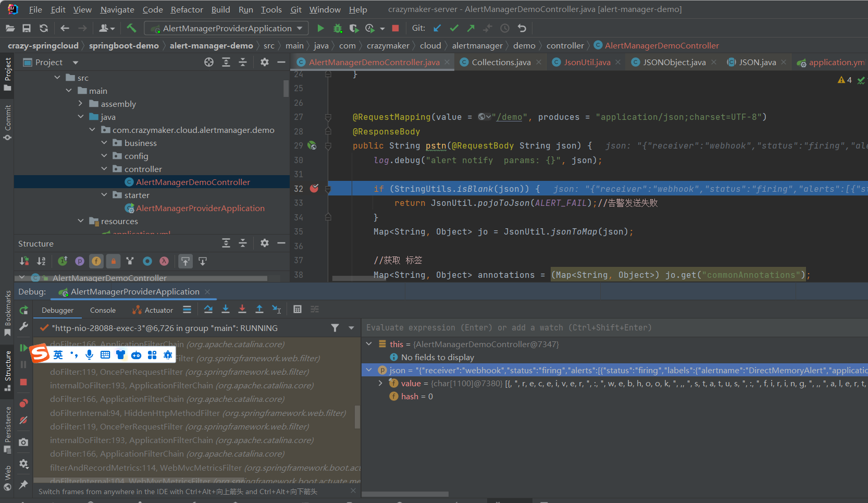Collapse the controller package

pyautogui.click(x=104, y=169)
